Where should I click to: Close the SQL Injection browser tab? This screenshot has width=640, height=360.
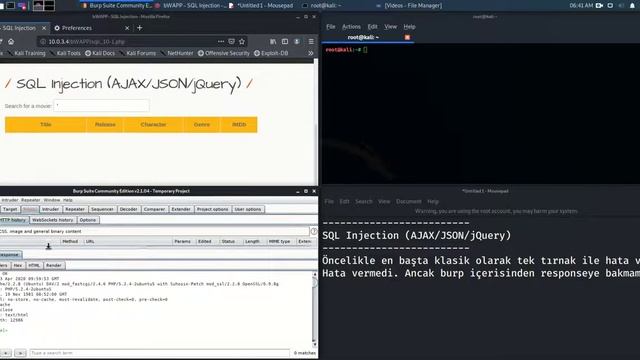pyautogui.click(x=44, y=28)
